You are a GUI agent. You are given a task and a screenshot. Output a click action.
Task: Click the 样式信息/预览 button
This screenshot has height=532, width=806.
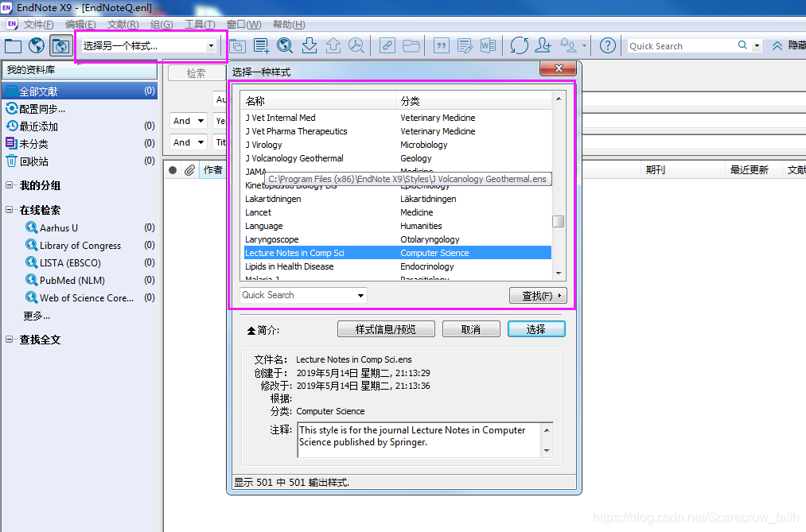click(386, 329)
